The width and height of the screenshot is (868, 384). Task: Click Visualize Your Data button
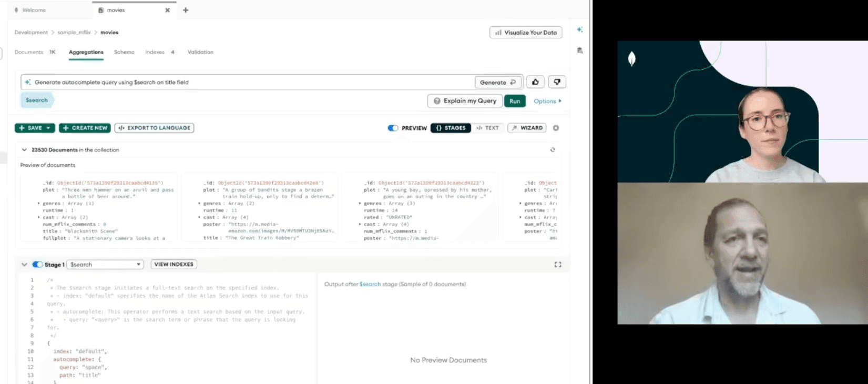point(526,33)
